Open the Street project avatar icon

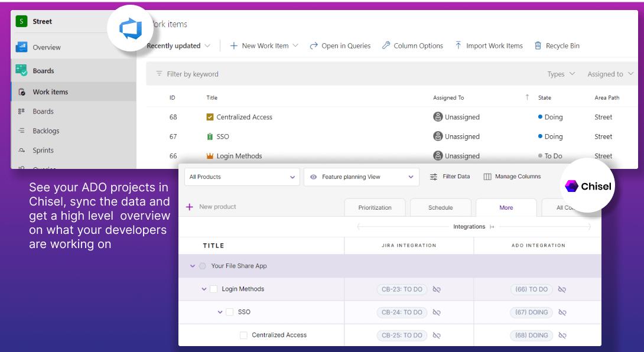pos(21,21)
